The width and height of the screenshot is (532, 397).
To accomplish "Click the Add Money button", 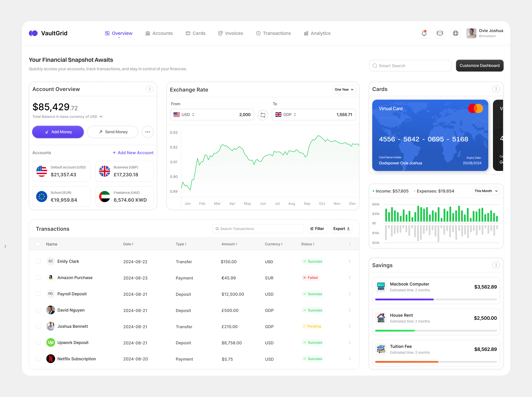I will (58, 132).
